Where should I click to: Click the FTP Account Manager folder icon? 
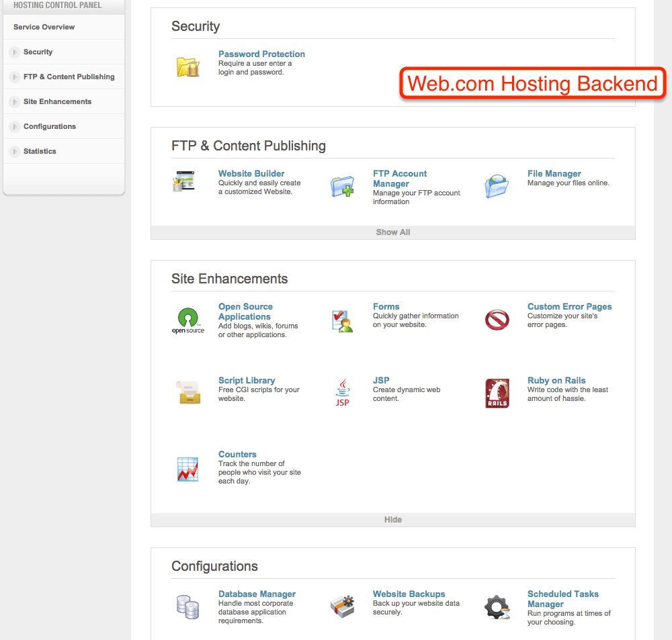tap(343, 186)
